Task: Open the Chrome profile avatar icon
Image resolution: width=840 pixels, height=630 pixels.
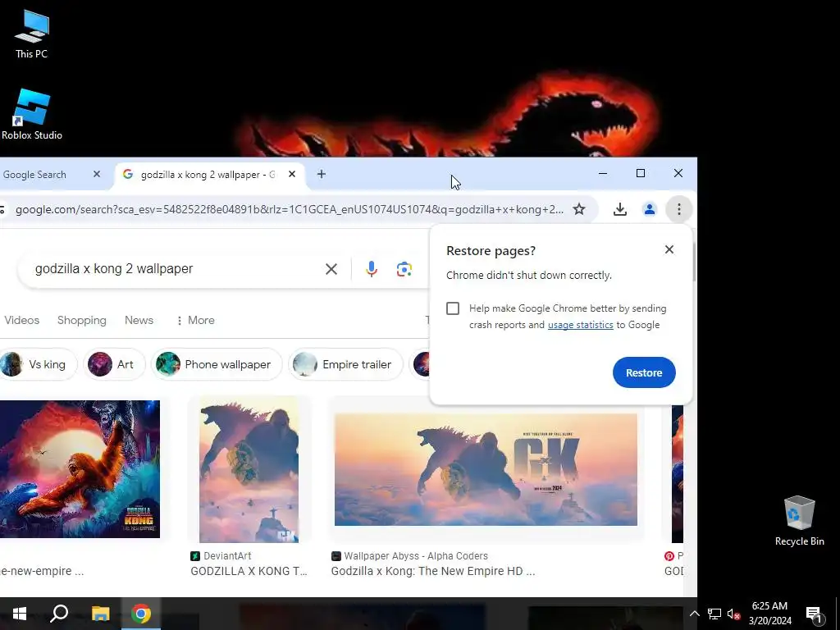Action: coord(650,209)
